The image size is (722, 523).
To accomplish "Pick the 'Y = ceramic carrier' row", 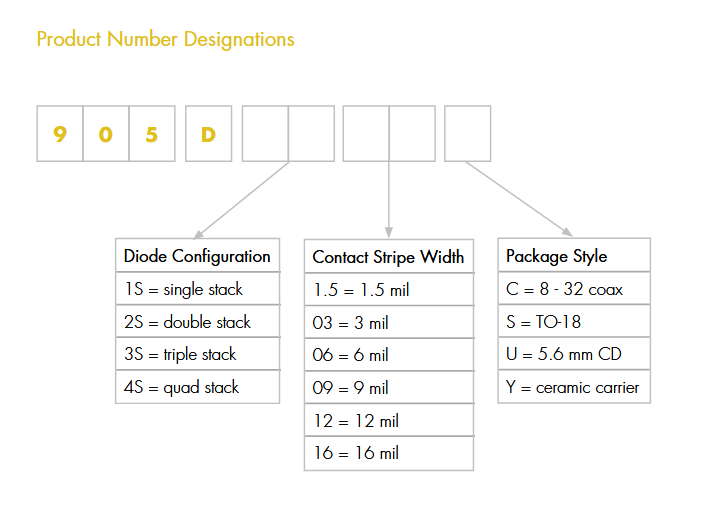I will pos(574,387).
